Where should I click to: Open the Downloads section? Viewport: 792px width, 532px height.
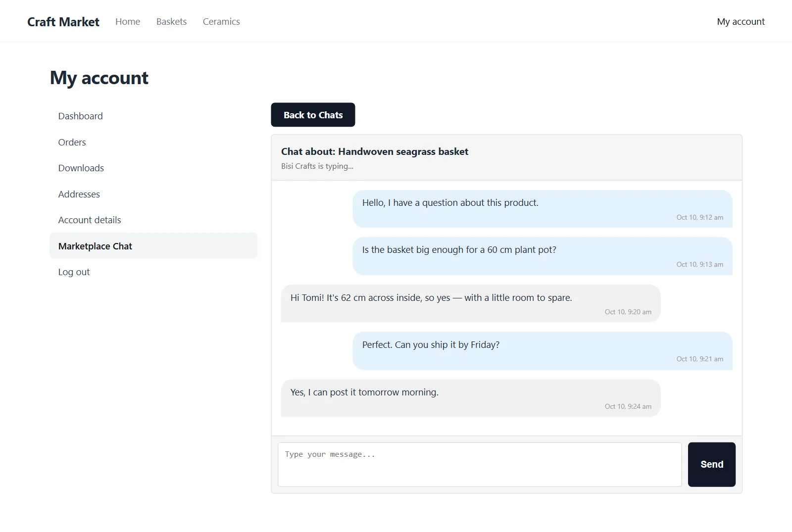pos(153,168)
